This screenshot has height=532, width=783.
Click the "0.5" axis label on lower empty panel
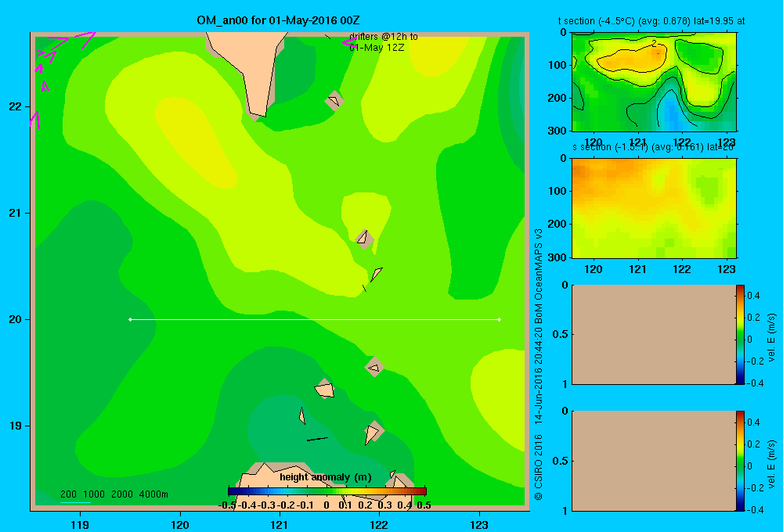point(561,461)
